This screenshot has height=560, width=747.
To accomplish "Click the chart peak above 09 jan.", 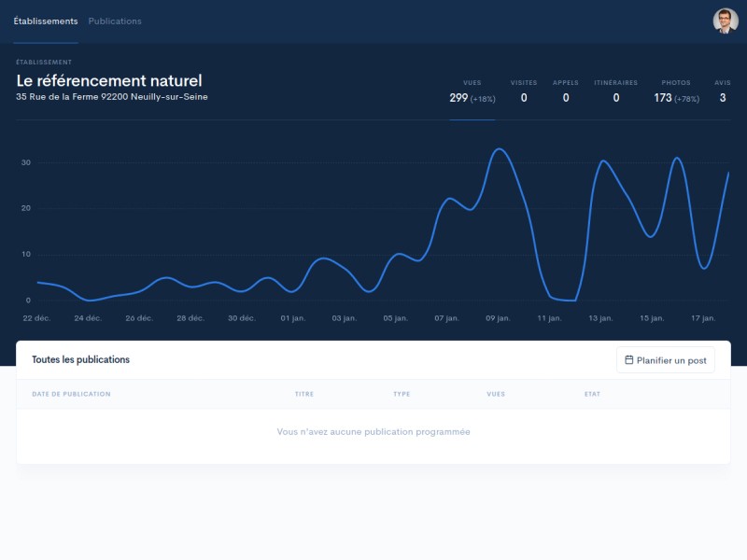I will pos(500,149).
